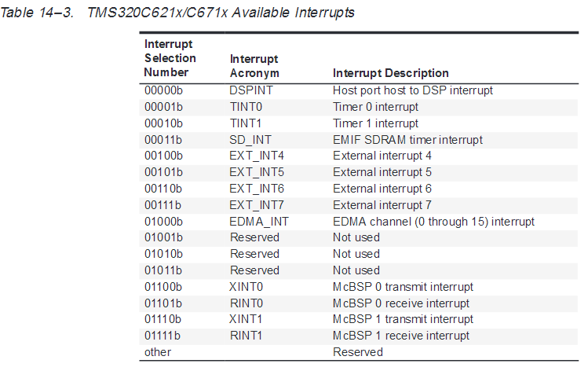The height and width of the screenshot is (371, 588).
Task: Select the TINT1 acronym cell
Action: click(x=247, y=123)
